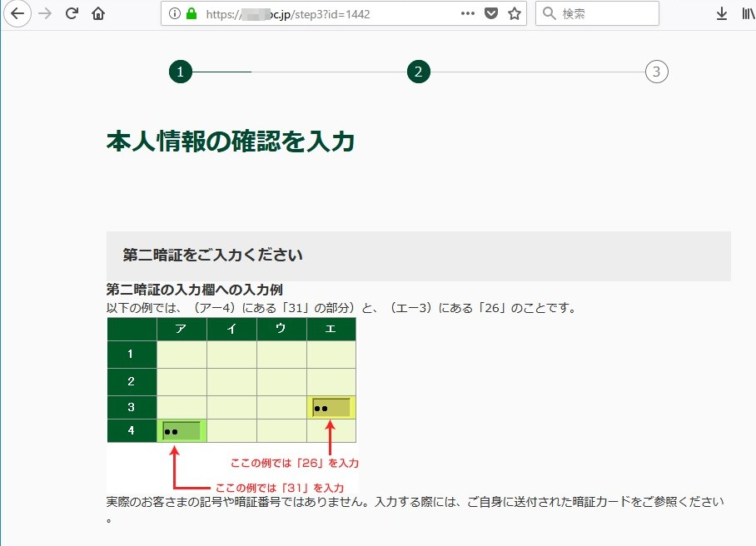Open the page actions three-dot menu
This screenshot has width=756, height=546.
[x=468, y=14]
